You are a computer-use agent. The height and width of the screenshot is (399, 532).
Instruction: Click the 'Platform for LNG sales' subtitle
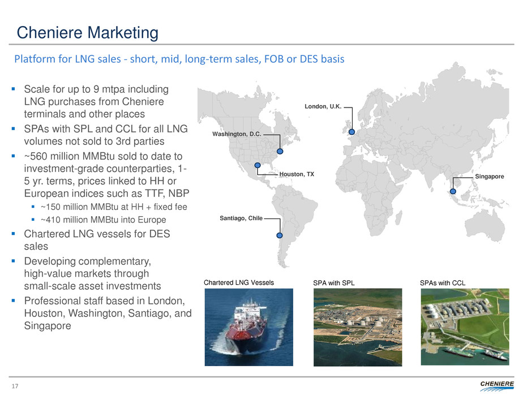point(179,59)
